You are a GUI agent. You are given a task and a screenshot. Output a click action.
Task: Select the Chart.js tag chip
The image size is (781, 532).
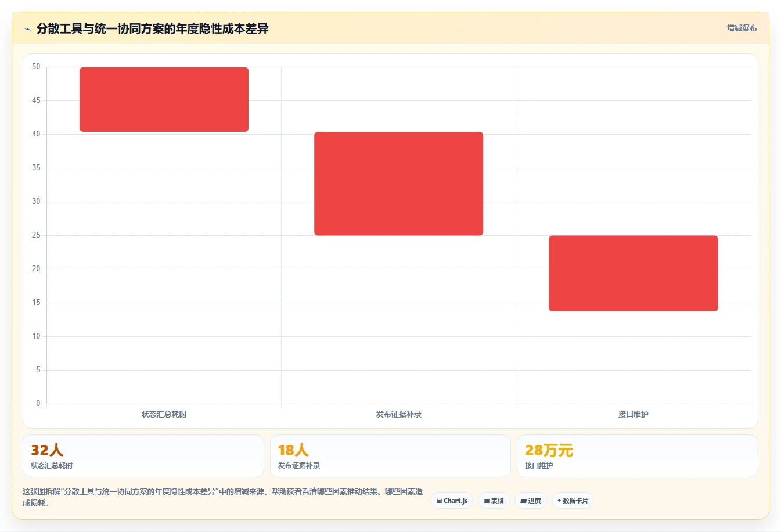452,501
